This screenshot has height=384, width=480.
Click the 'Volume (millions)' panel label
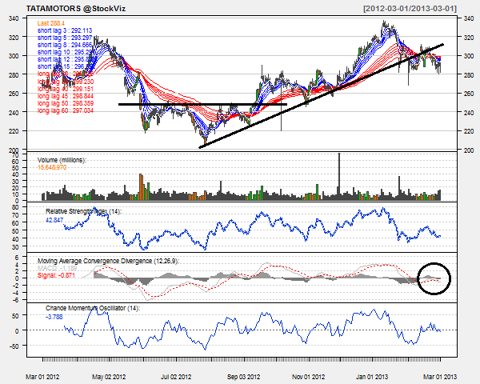point(62,160)
